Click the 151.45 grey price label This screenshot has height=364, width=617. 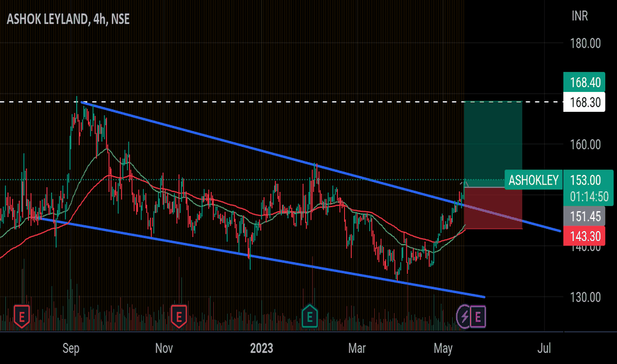click(585, 216)
